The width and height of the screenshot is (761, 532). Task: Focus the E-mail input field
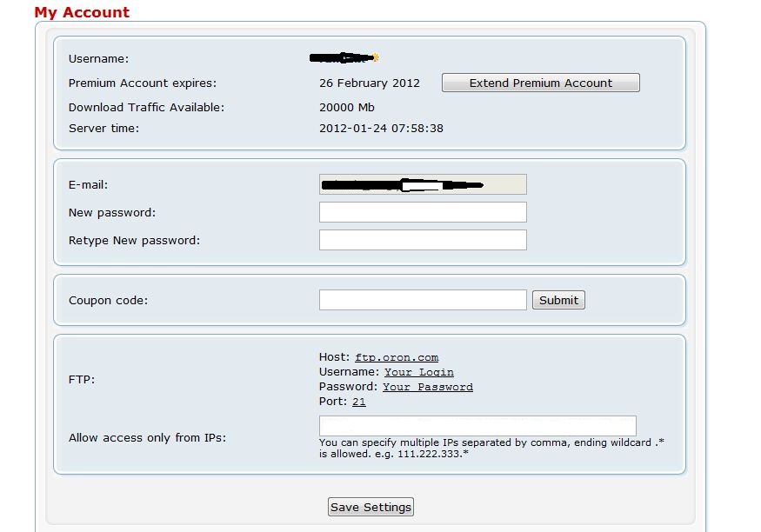423,184
